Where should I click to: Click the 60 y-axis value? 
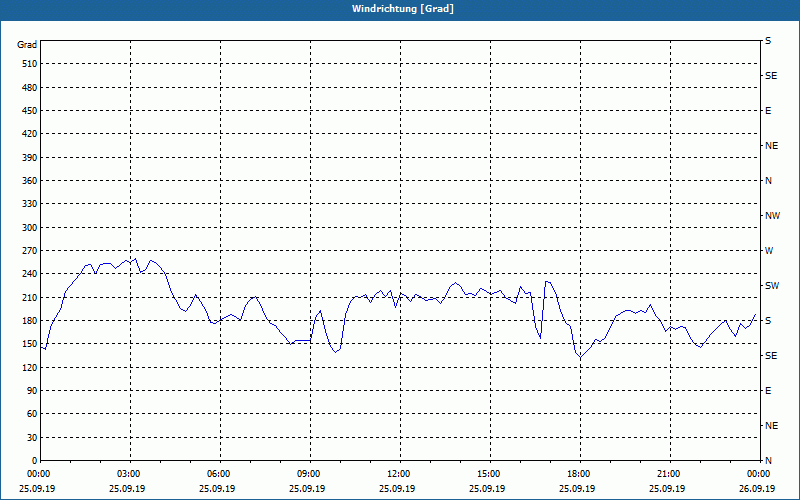click(x=32, y=413)
